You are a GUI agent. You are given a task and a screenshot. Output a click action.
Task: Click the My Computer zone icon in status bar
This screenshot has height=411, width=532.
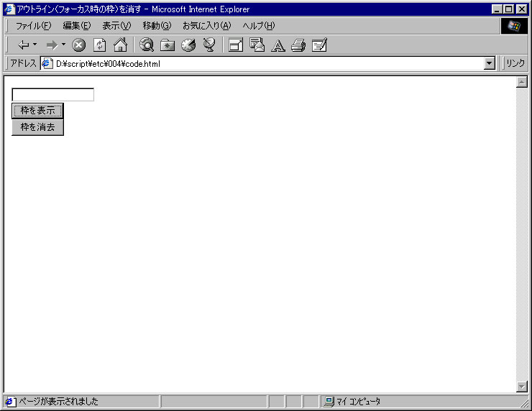pos(329,402)
